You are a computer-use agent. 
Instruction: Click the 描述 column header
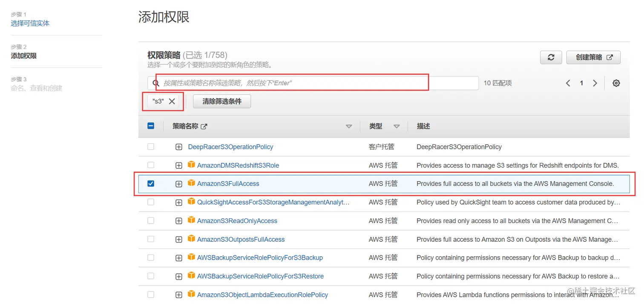click(x=423, y=126)
